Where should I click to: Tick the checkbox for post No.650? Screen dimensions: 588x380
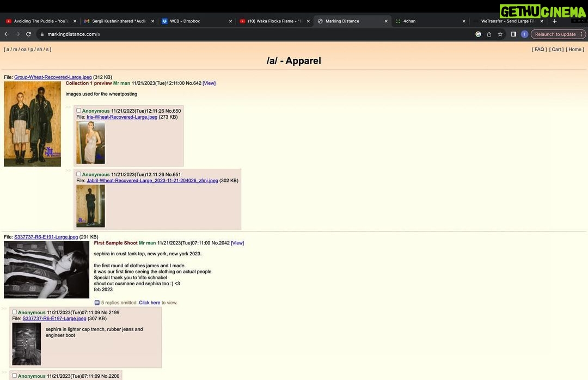pos(78,111)
